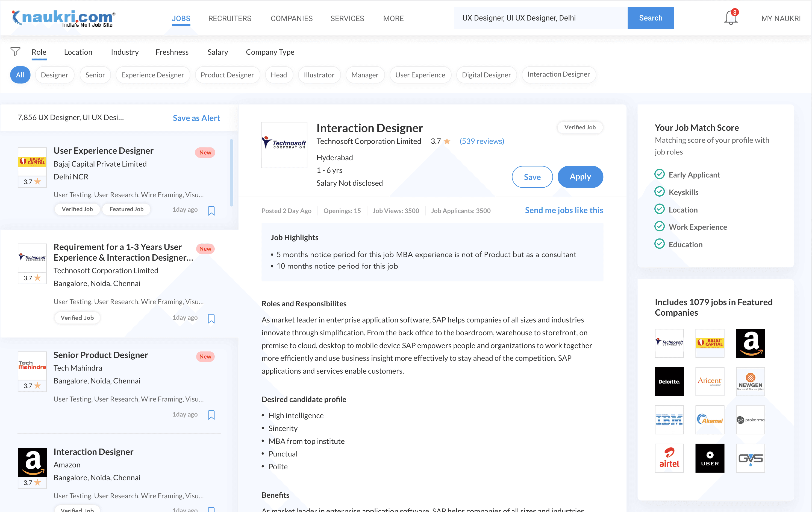Select the Illustrator role filter chip
Screen dimensions: 812x512
319,75
